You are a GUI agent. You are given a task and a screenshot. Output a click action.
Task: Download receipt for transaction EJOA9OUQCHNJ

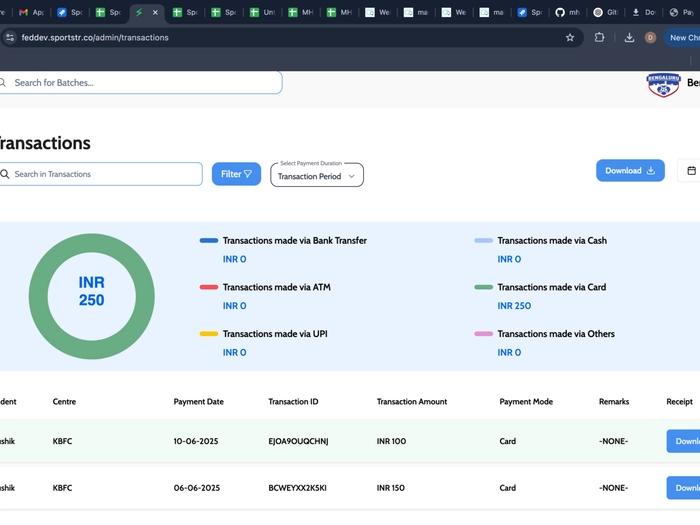684,441
